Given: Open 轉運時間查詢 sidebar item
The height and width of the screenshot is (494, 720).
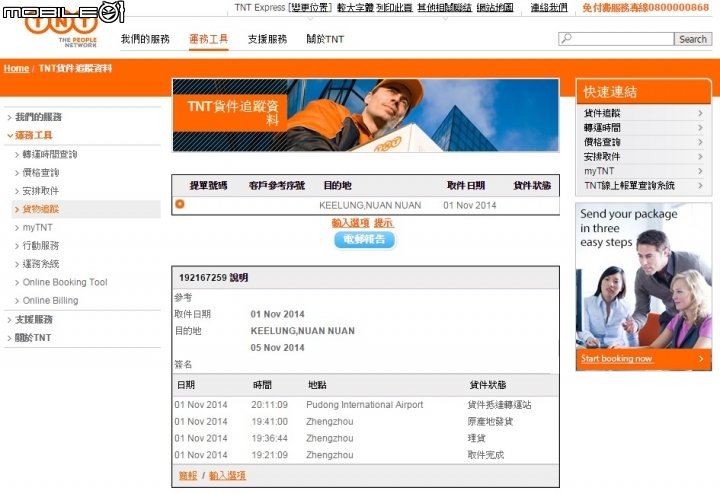Looking at the screenshot, I should (50, 154).
